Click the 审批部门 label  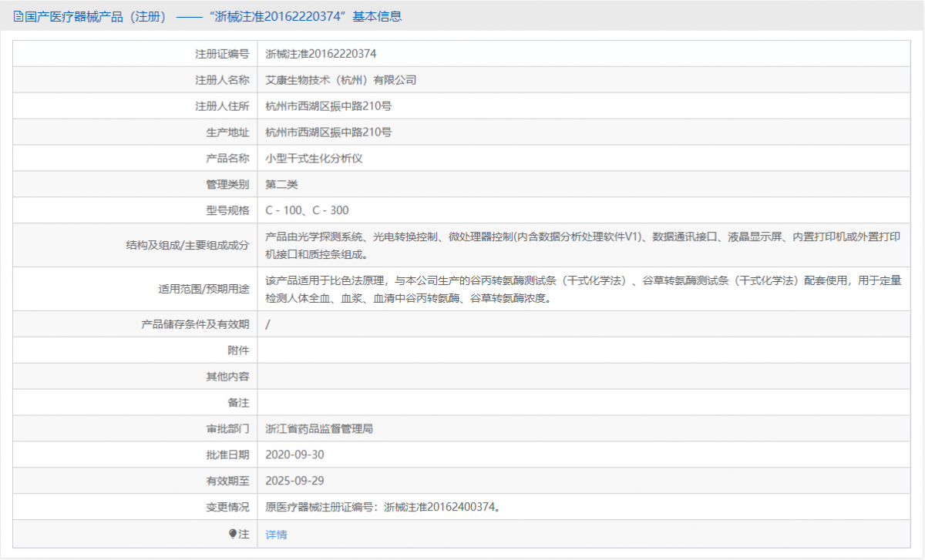point(227,429)
